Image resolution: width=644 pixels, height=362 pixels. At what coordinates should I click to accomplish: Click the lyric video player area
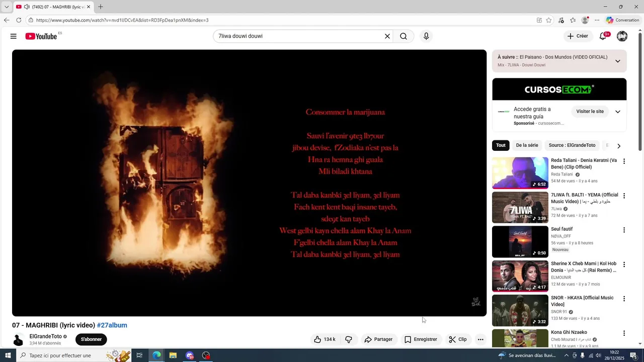pos(250,183)
